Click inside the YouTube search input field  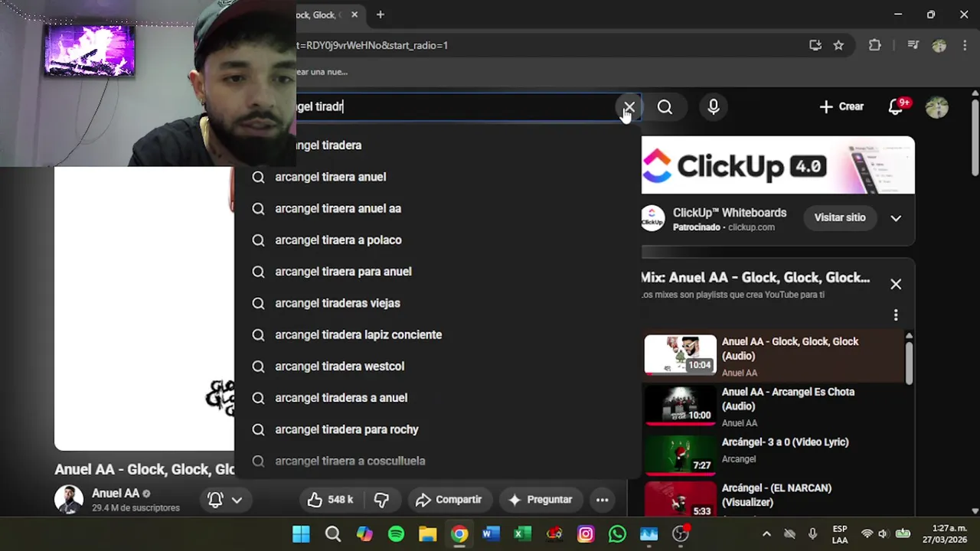pos(456,107)
